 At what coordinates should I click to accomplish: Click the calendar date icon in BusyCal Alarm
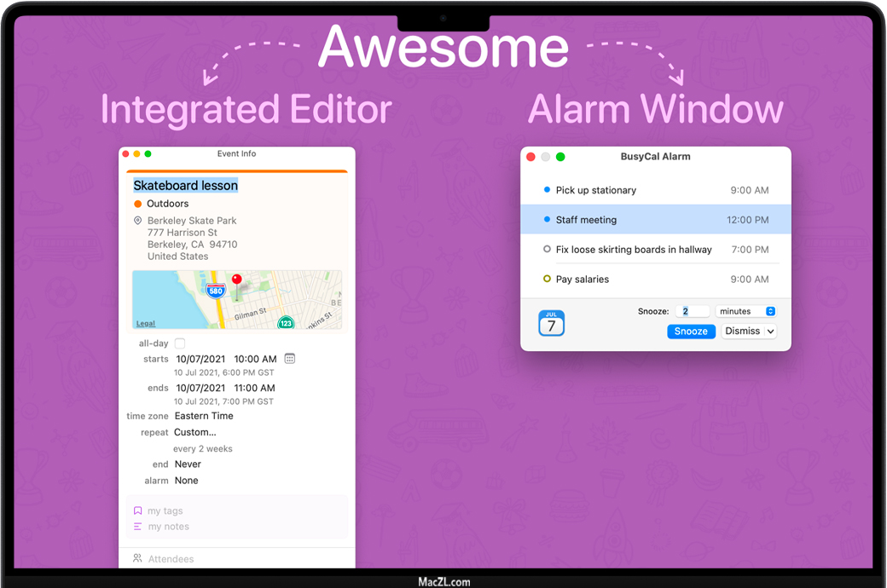pos(551,323)
